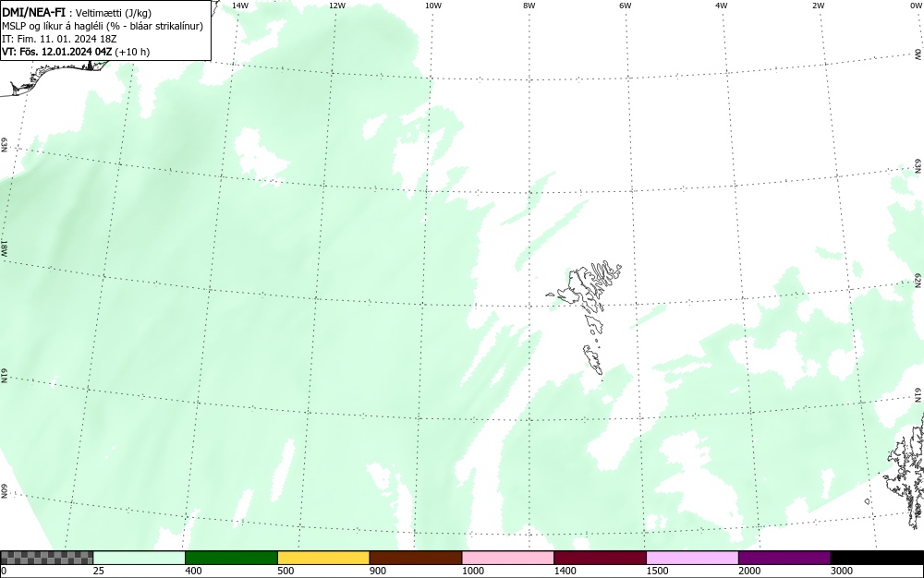The width and height of the screenshot is (924, 578).
Task: Click the 61N label on the right edge
Action: tap(918, 395)
